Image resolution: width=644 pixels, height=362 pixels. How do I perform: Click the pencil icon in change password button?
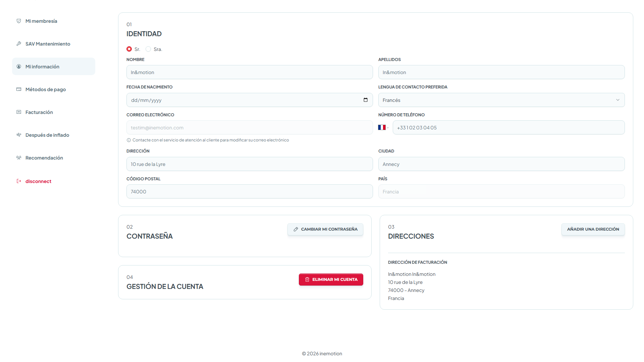tap(296, 229)
